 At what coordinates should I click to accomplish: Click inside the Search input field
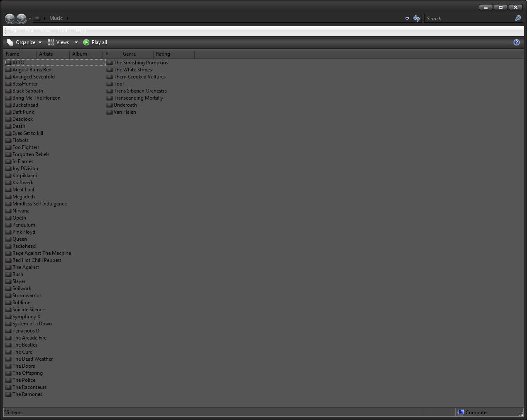pyautogui.click(x=465, y=18)
